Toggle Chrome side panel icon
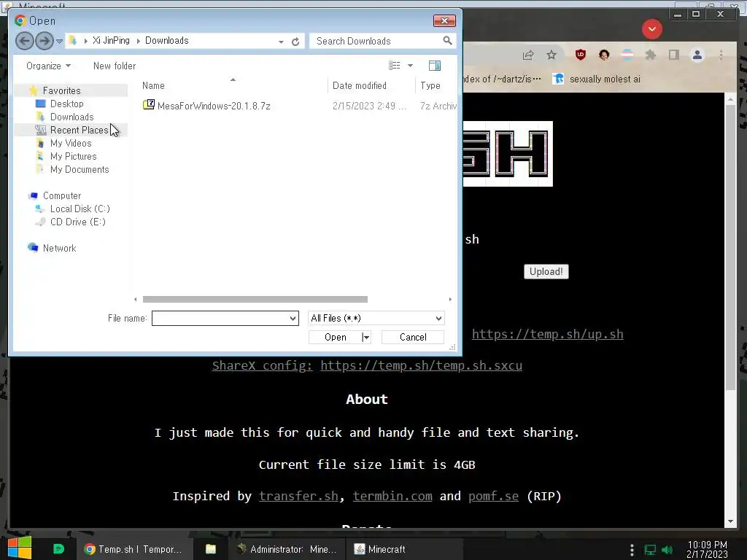This screenshot has height=560, width=747. click(x=673, y=55)
